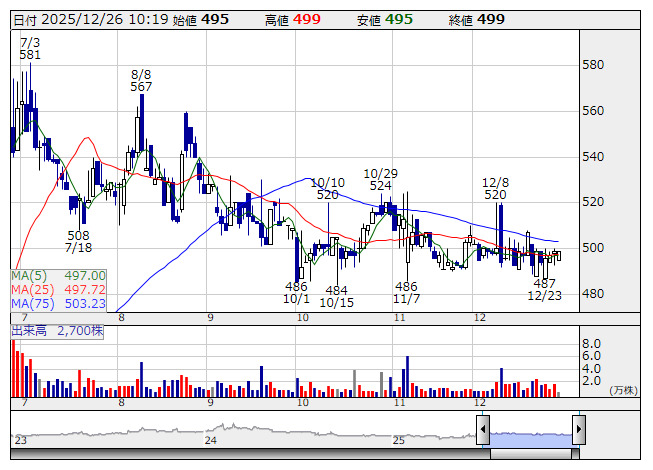
Task: Click the 6.0 volume axis label
Action: tap(591, 356)
